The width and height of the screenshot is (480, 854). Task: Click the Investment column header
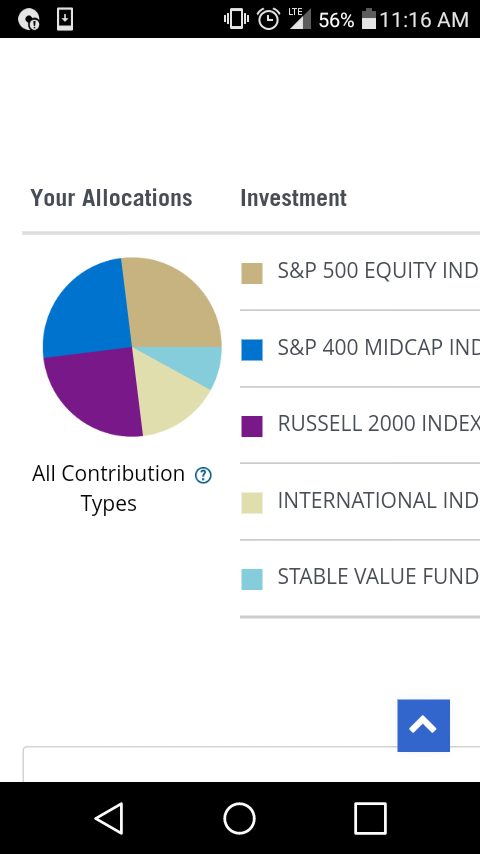click(294, 198)
